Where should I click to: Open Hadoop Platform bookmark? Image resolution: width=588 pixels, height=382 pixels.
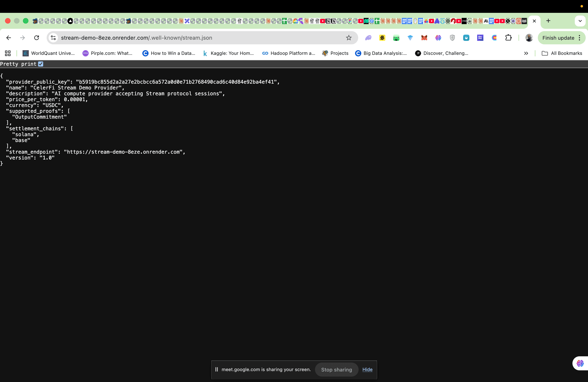(289, 53)
